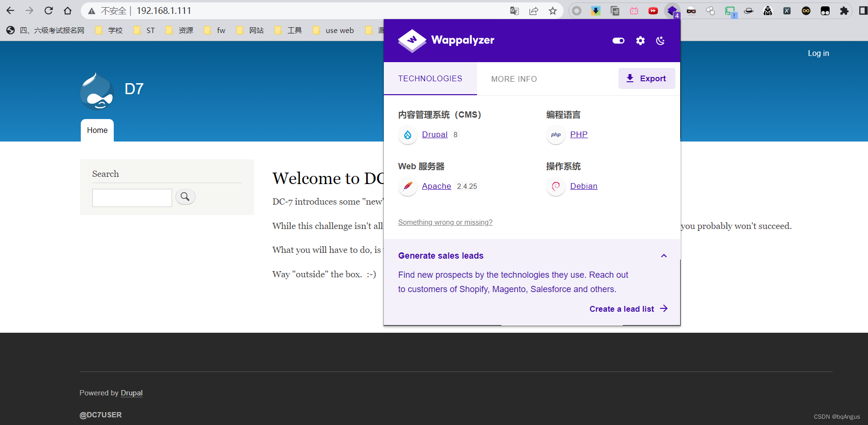This screenshot has width=868, height=425.
Task: Click the three gray circles extension
Action: coord(710,11)
